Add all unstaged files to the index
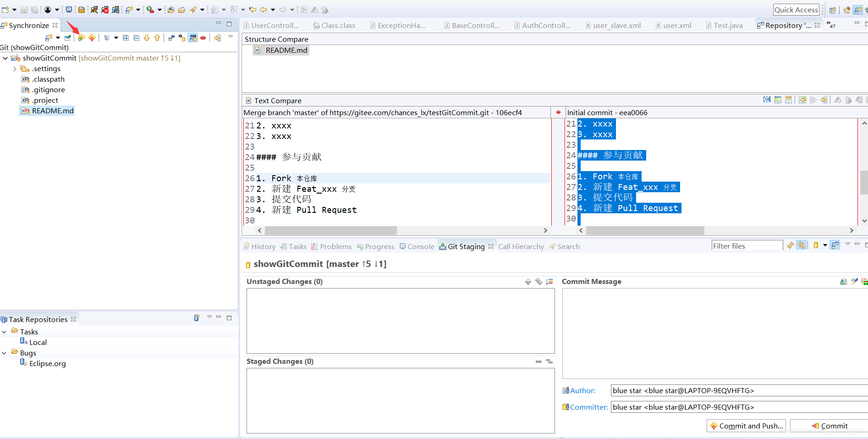Screen dimensions: 868x439 (x=538, y=282)
